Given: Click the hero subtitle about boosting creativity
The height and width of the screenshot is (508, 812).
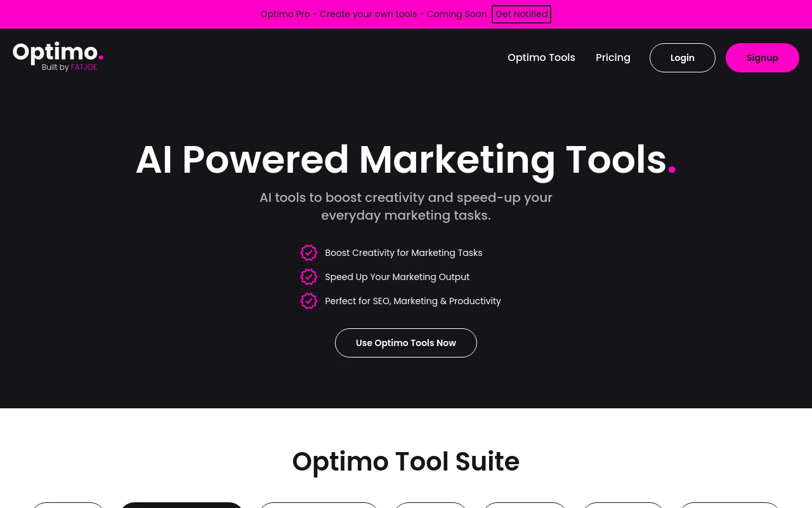Looking at the screenshot, I should [406, 206].
